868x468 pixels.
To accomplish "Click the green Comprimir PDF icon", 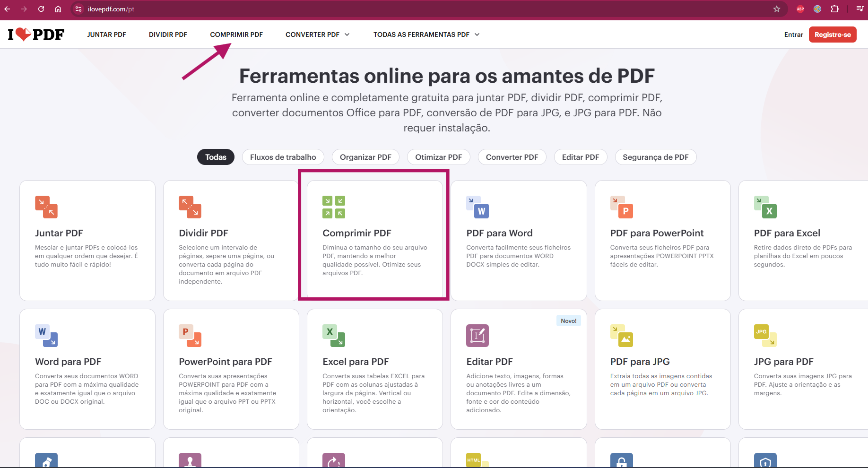I will point(334,207).
